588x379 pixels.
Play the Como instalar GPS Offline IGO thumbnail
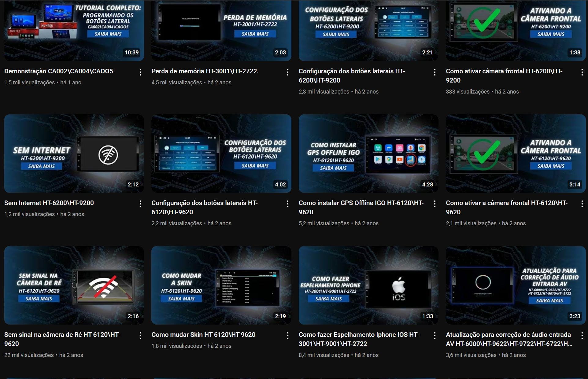(368, 153)
